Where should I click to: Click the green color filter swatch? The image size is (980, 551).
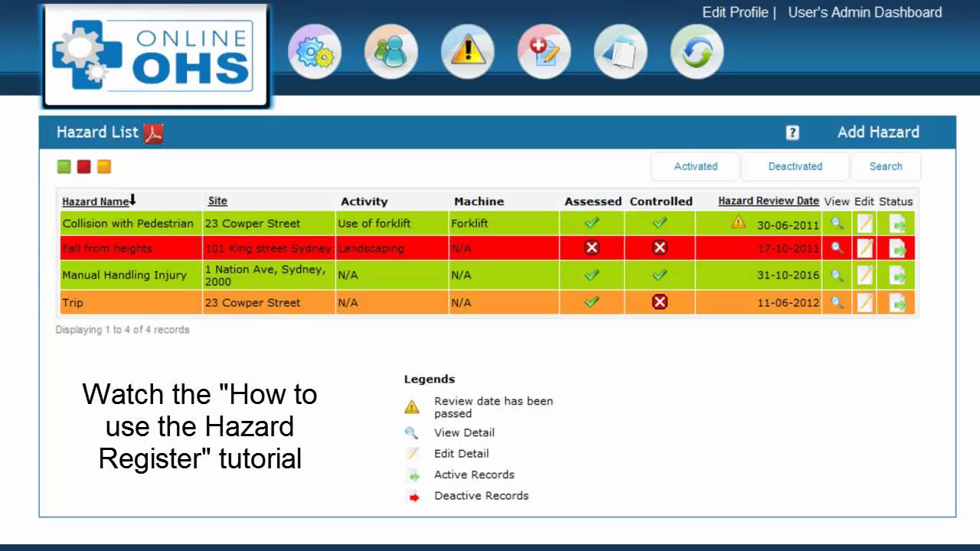[64, 166]
